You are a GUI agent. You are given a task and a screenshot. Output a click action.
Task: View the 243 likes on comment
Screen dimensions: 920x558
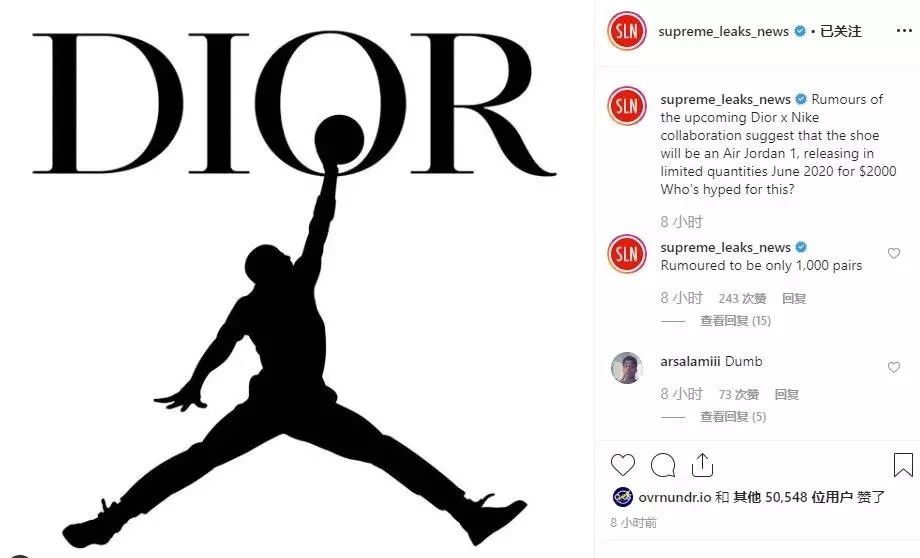point(742,298)
